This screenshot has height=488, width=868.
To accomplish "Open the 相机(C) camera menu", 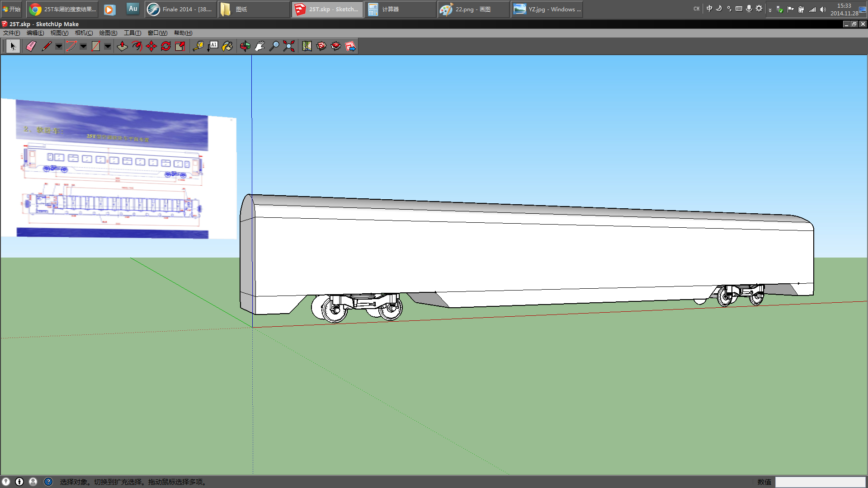I will pos(84,33).
